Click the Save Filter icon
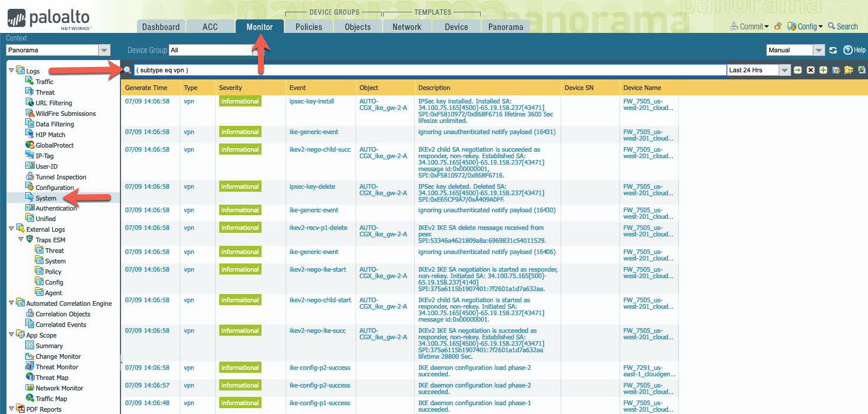This screenshot has height=414, width=868. tap(836, 70)
